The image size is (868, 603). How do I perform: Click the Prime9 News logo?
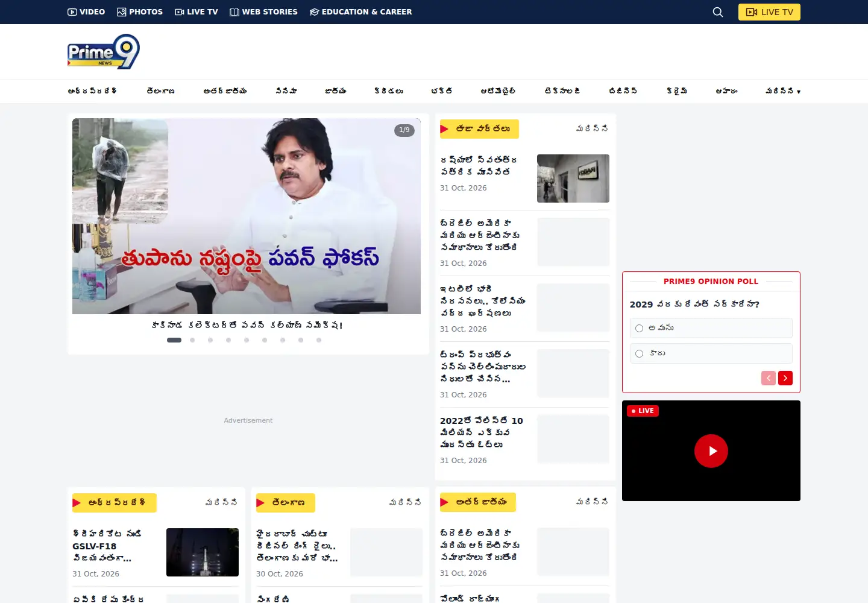pos(104,51)
